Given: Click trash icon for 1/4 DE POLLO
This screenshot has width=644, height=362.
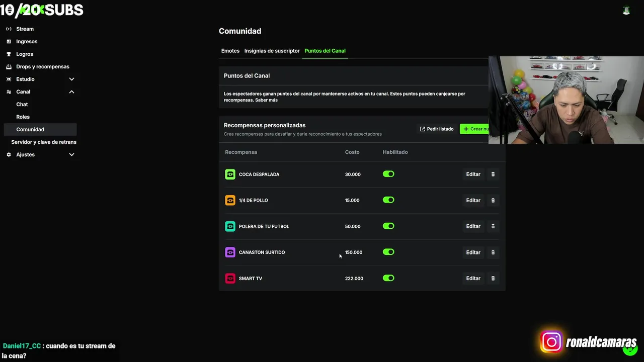Looking at the screenshot, I should (x=493, y=201).
